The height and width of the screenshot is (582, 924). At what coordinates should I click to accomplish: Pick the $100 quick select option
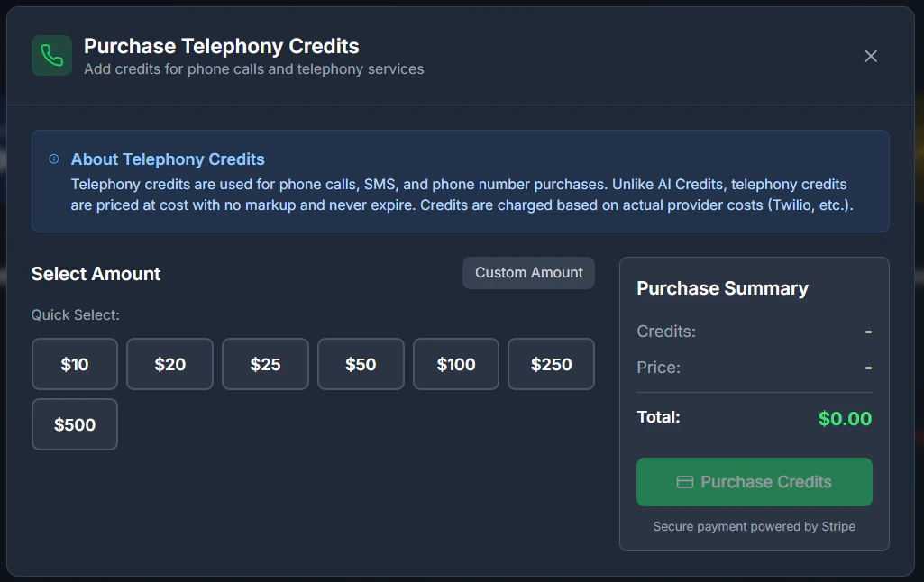(x=455, y=364)
